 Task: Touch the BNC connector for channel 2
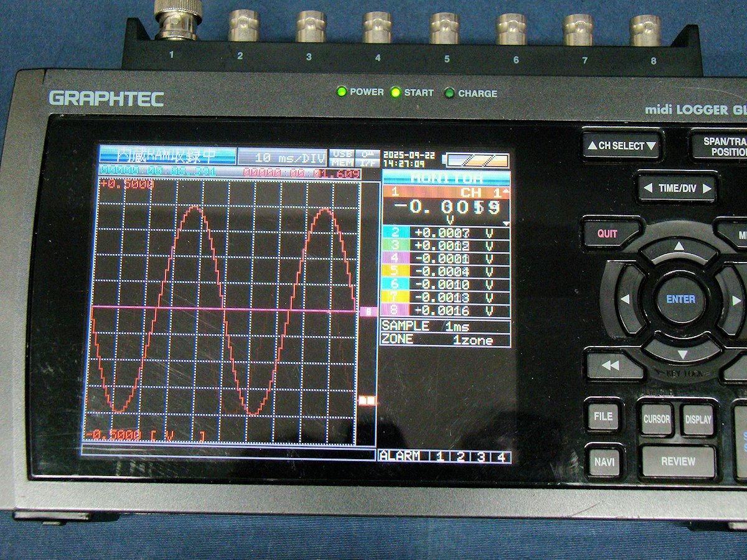pos(243,27)
